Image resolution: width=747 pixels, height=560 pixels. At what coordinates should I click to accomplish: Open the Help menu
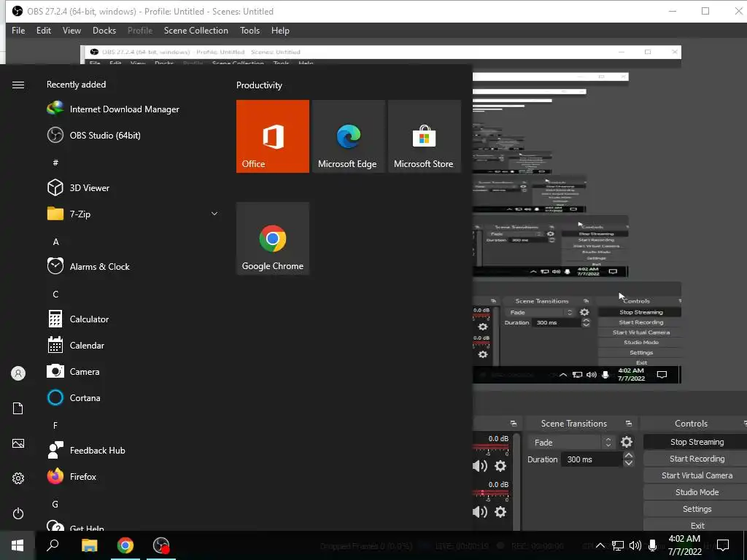pos(280,31)
